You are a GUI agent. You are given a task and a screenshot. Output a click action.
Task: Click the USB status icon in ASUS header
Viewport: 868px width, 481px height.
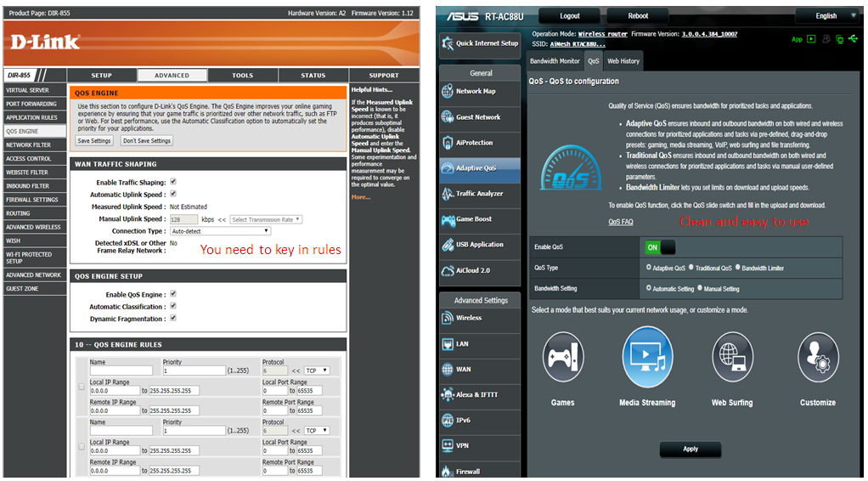point(854,39)
